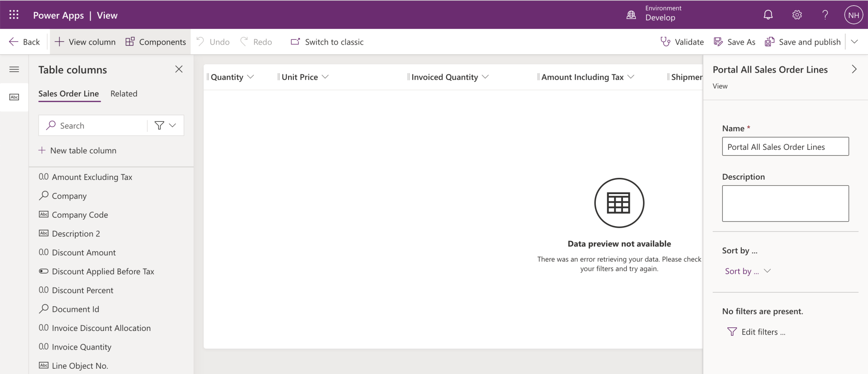Close the Table columns panel
The width and height of the screenshot is (868, 374).
click(179, 69)
